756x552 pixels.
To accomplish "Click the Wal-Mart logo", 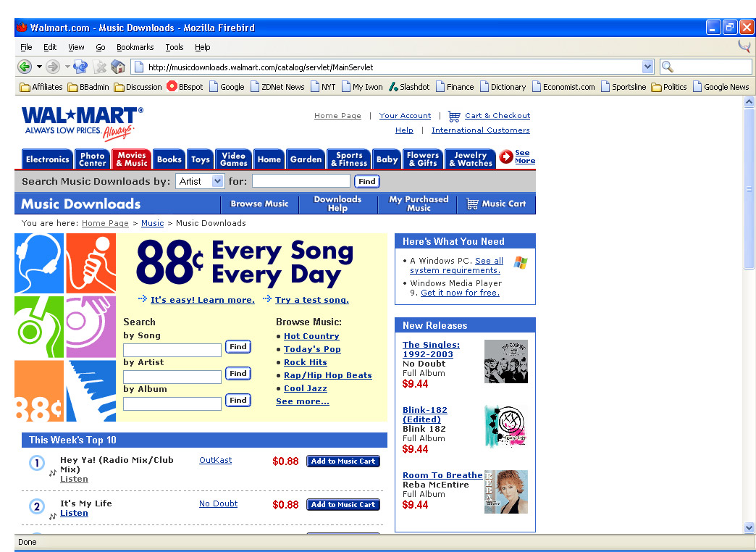I will pos(82,122).
